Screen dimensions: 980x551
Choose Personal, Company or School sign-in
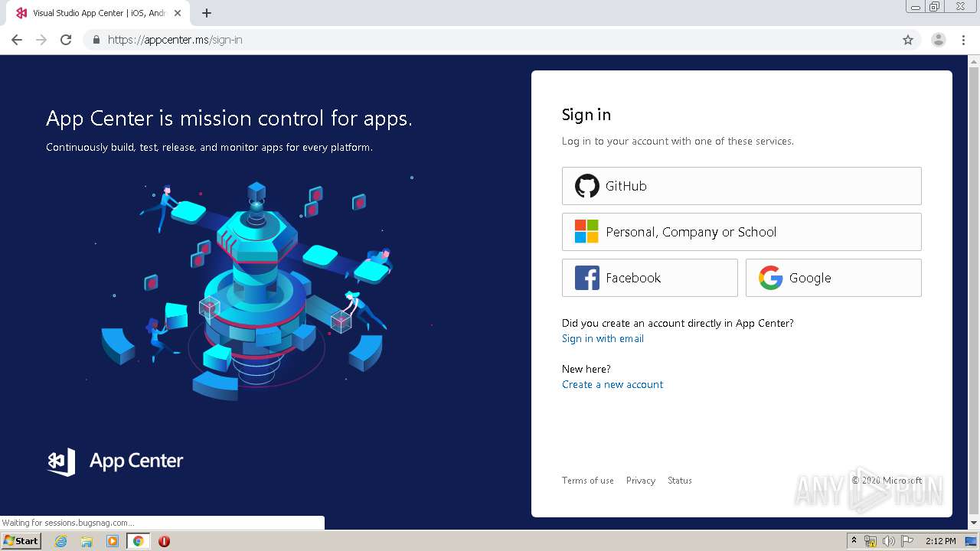click(741, 232)
